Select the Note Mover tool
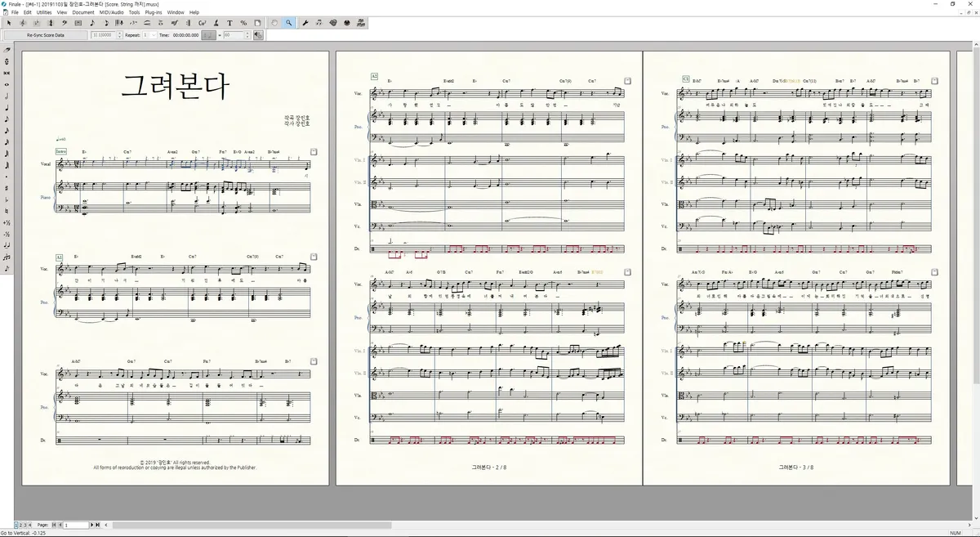980x537 pixels. pos(319,23)
